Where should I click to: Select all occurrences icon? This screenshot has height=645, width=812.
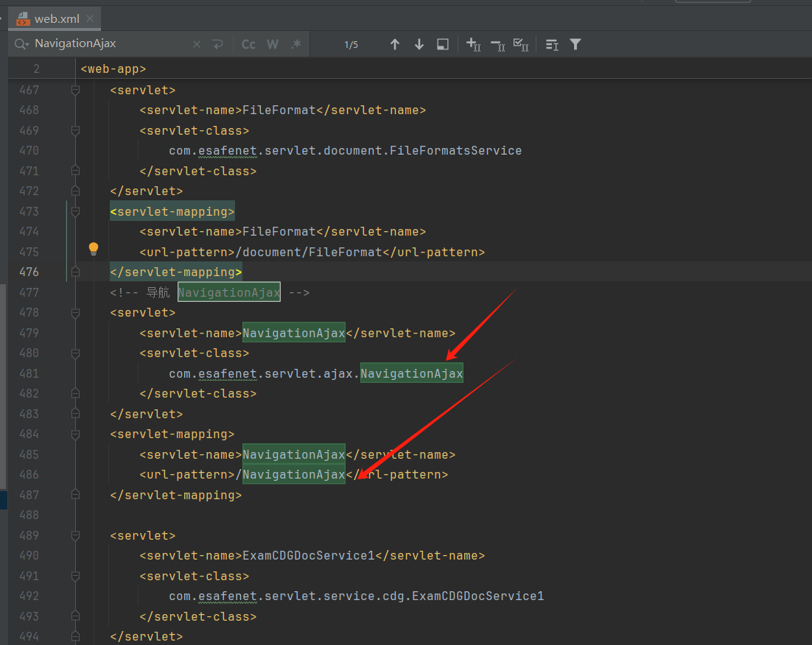521,44
